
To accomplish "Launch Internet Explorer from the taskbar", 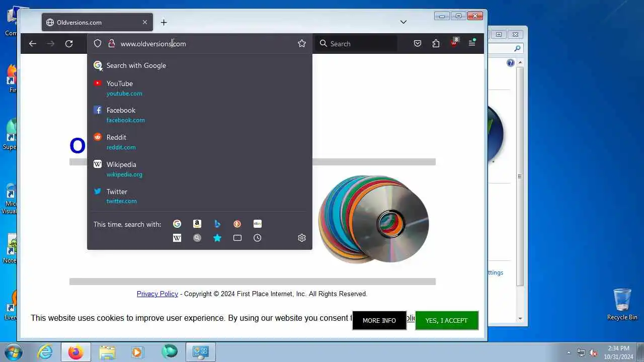I will (x=45, y=352).
